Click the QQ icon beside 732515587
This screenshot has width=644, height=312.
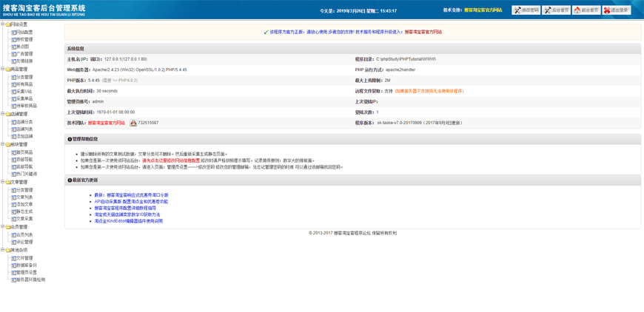point(133,123)
